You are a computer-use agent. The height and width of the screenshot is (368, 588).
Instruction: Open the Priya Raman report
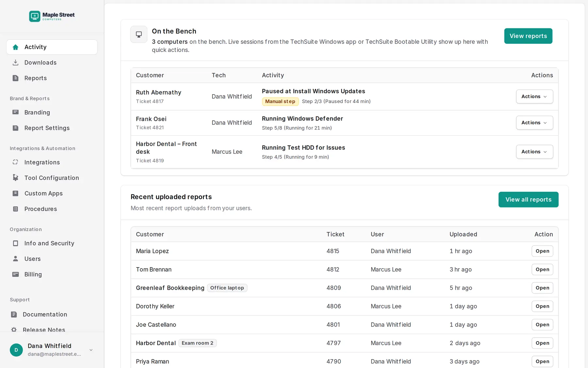pos(542,361)
